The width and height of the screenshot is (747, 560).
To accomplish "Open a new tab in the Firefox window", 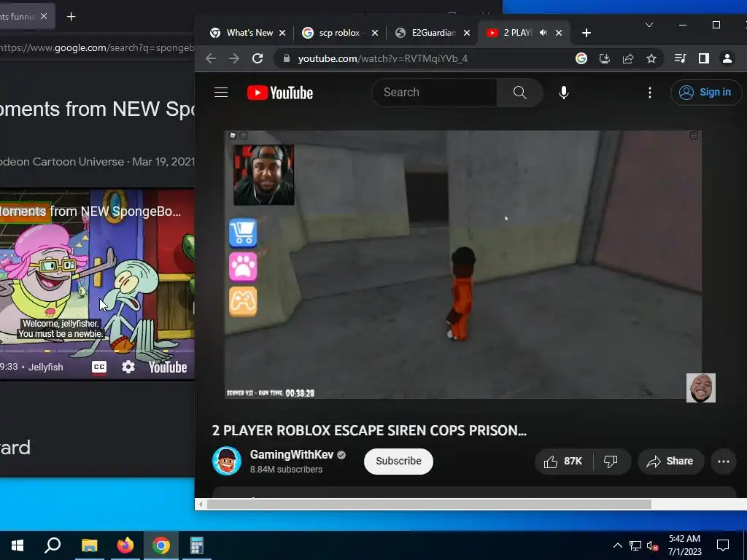I will [x=71, y=17].
